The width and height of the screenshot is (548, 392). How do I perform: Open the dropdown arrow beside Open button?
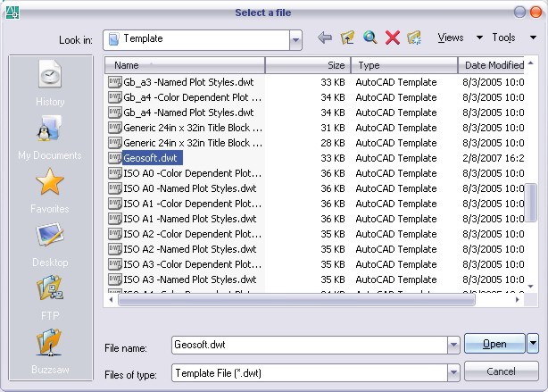[533, 344]
